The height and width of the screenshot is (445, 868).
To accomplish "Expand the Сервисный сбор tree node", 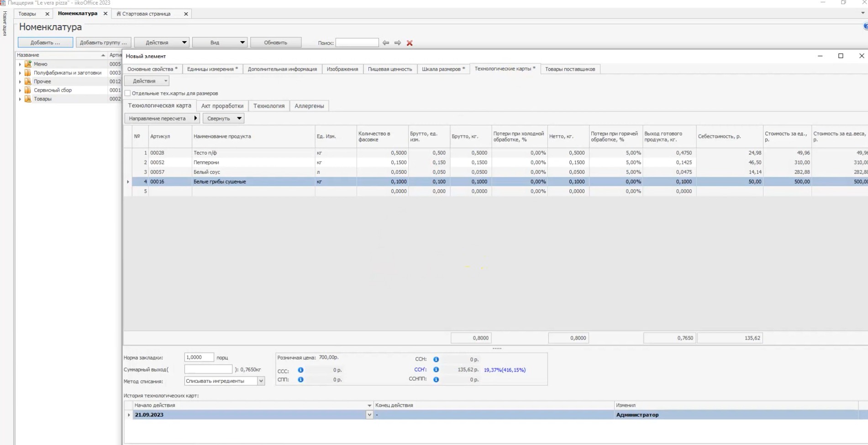I will click(20, 90).
